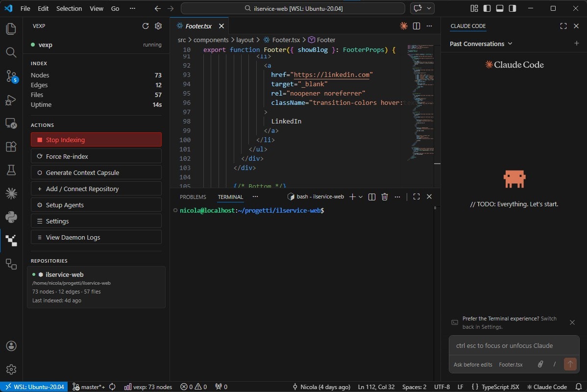Open the View menu
587x392 pixels.
click(x=96, y=8)
